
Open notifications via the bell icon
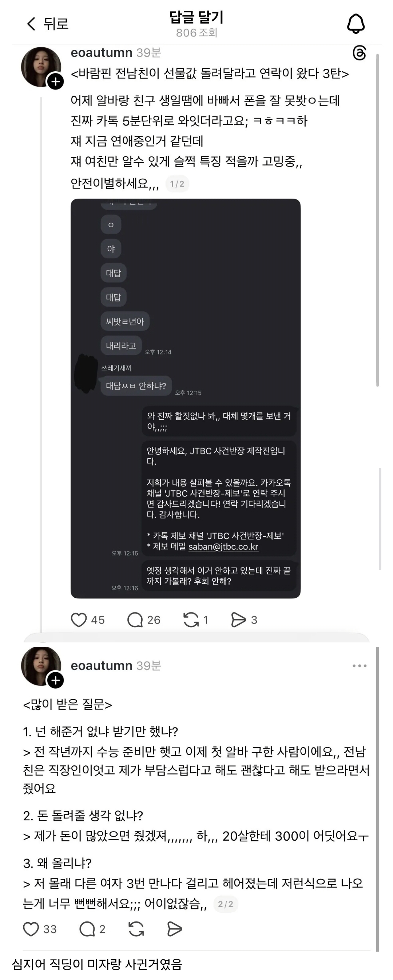[x=356, y=24]
